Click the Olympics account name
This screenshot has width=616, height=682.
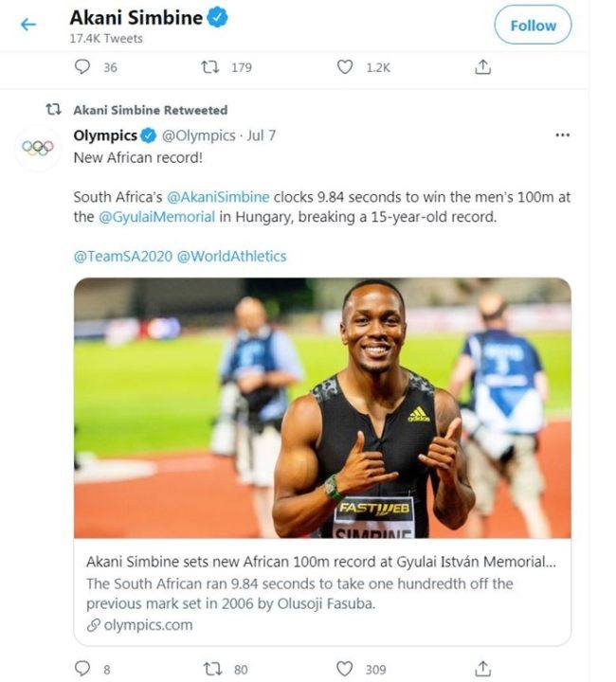tap(105, 135)
